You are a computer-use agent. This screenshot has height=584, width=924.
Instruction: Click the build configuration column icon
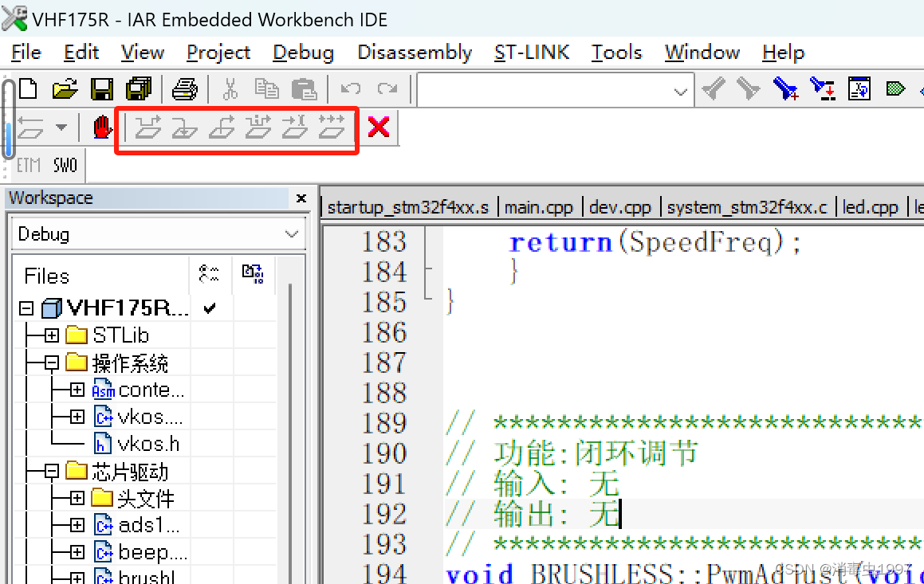[x=209, y=274]
